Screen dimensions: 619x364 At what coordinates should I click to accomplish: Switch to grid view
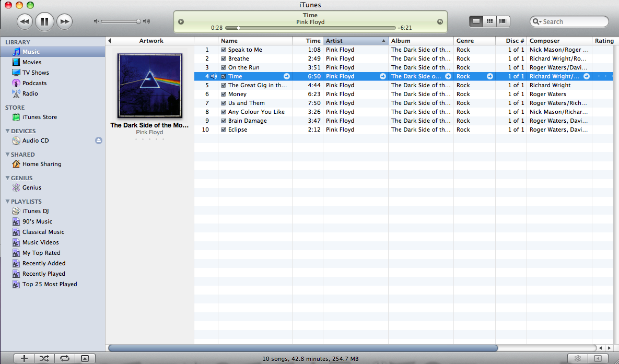click(489, 21)
